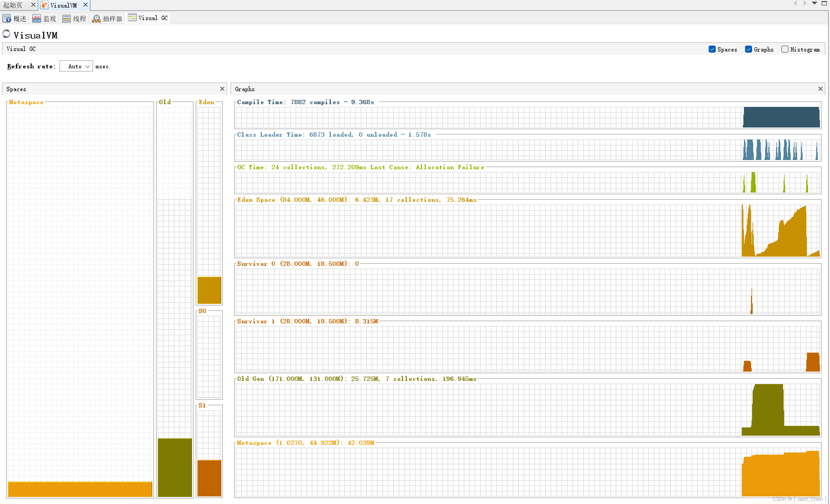Click the Visual GC tab icon
This screenshot has height=504, width=830.
coord(132,18)
